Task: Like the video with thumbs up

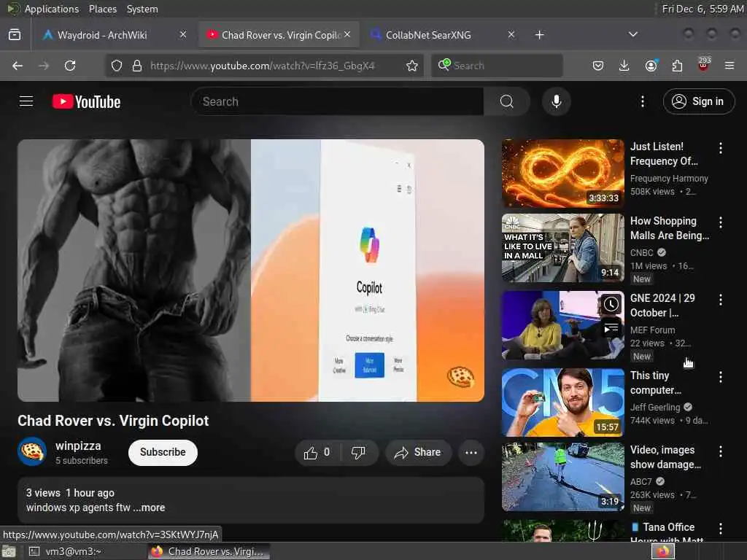Action: click(x=317, y=452)
